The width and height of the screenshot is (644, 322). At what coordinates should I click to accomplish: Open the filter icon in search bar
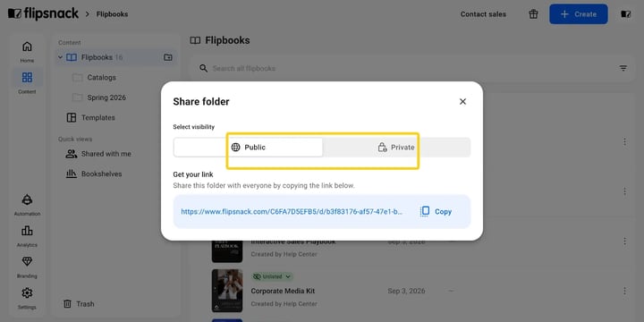coord(623,68)
